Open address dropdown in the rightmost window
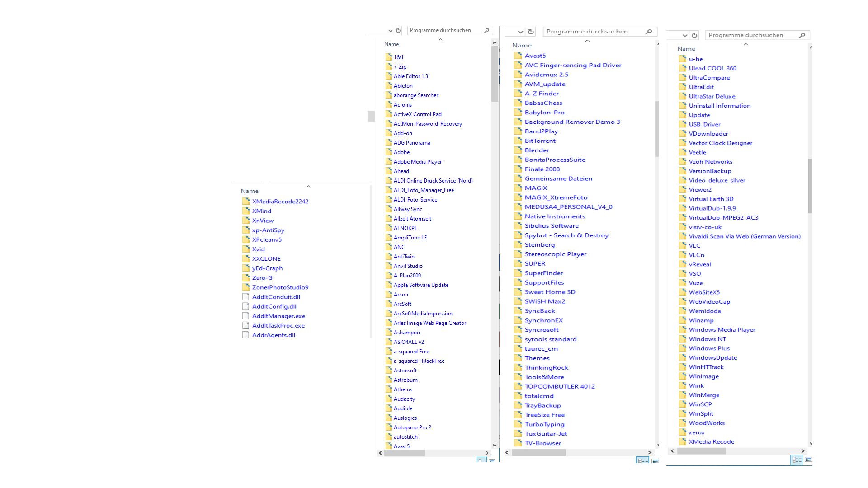868x488 pixels. [685, 35]
